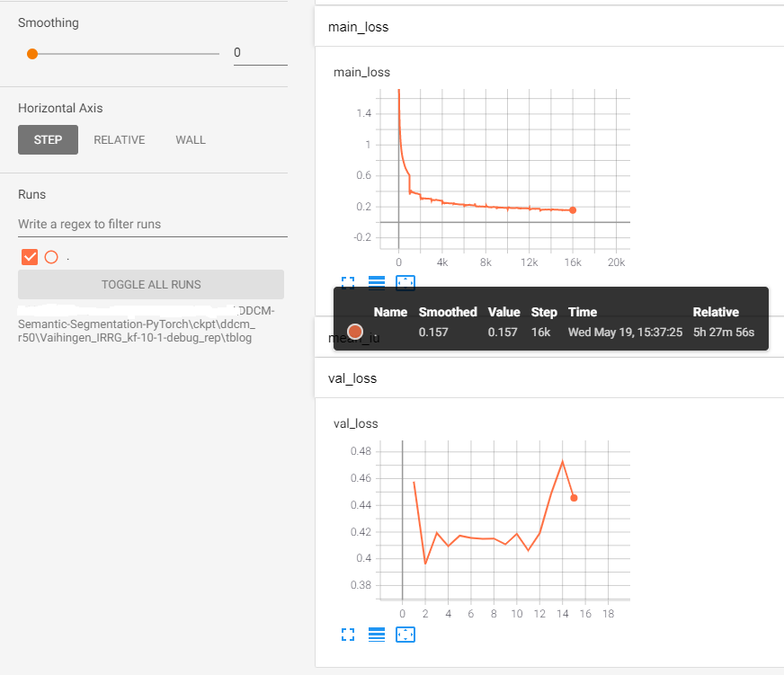Click the smoothing value input field
This screenshot has height=675, width=784.
[261, 53]
